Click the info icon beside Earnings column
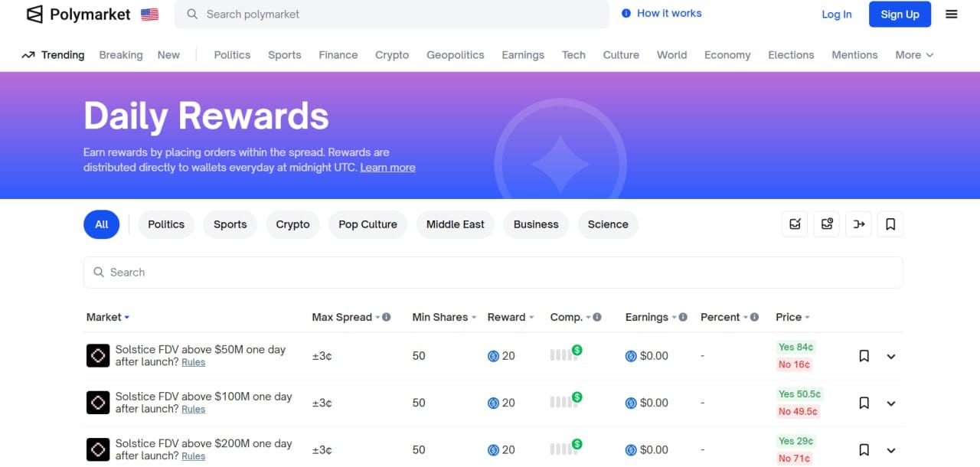 [683, 317]
